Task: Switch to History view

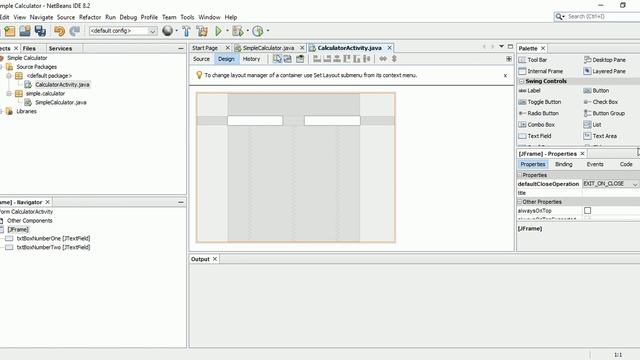Action: [x=251, y=59]
